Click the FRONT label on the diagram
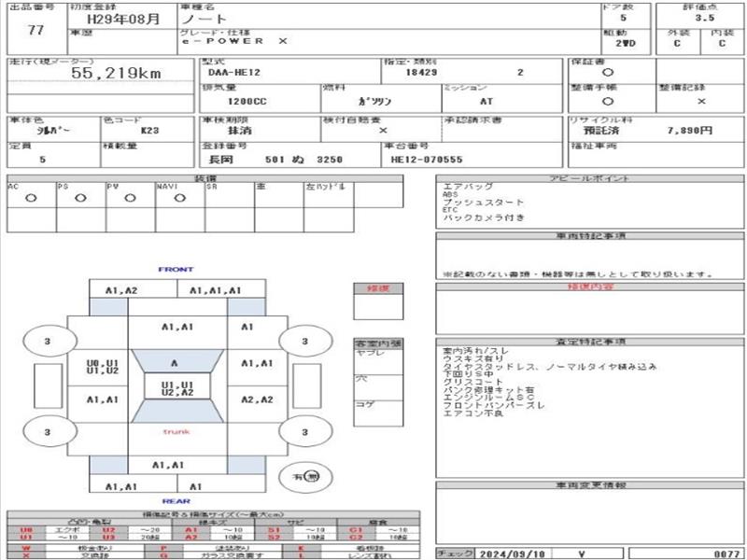This screenshot has height=560, width=747. [176, 270]
